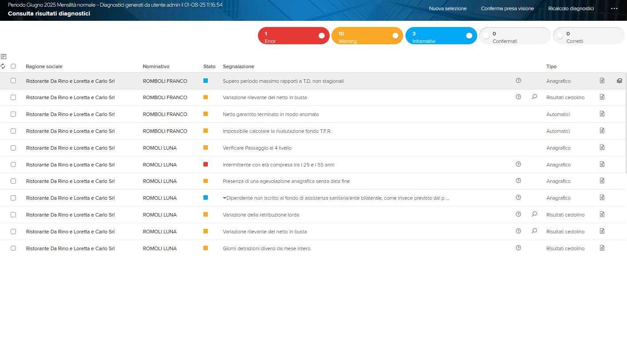Sort by Stato column header
The height and width of the screenshot is (364, 627).
209,66
